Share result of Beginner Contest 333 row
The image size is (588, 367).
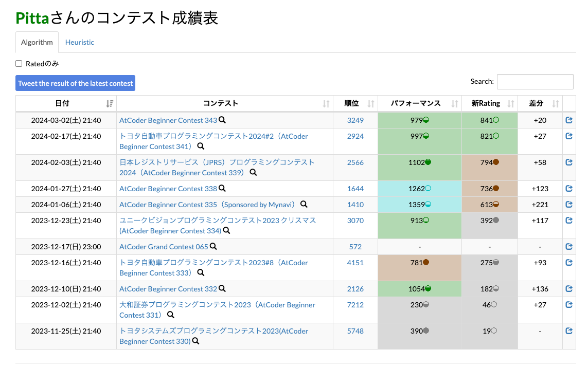569,263
